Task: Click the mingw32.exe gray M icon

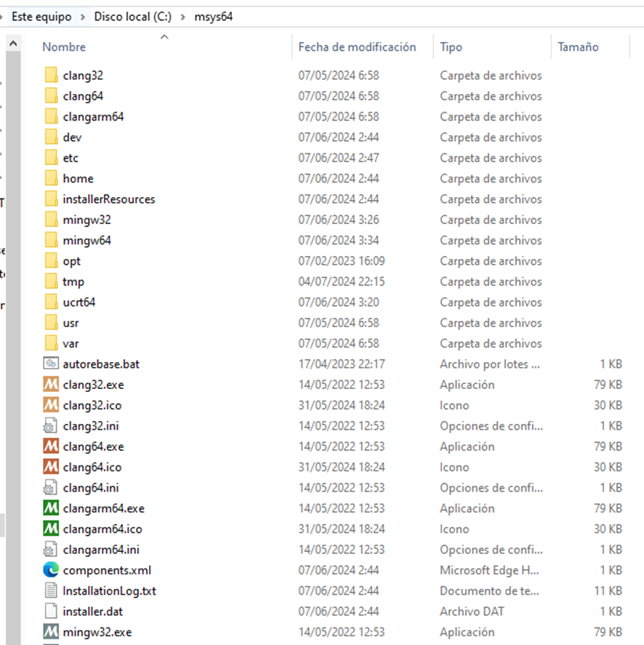Action: pos(51,632)
